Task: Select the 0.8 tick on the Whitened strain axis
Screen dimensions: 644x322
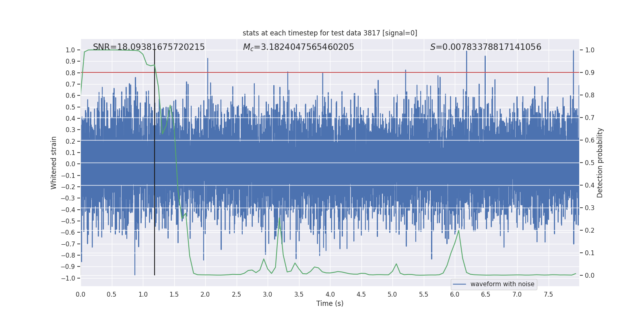Action: point(70,73)
